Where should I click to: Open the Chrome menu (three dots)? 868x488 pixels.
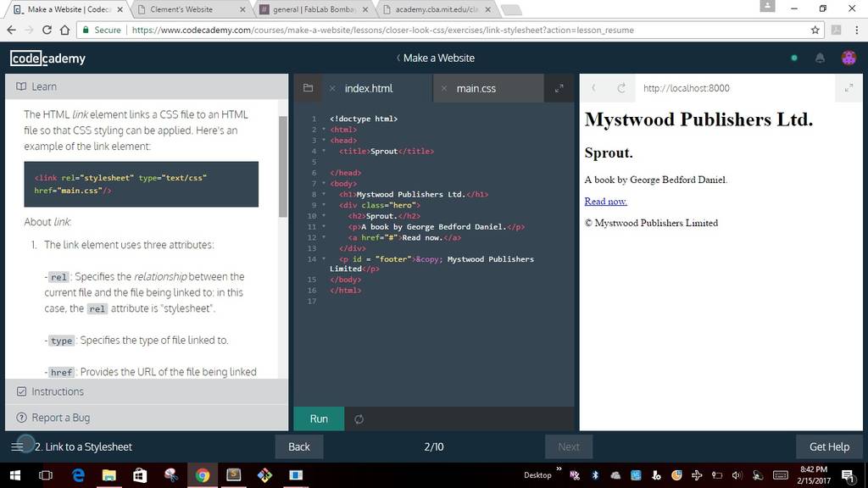coord(857,30)
